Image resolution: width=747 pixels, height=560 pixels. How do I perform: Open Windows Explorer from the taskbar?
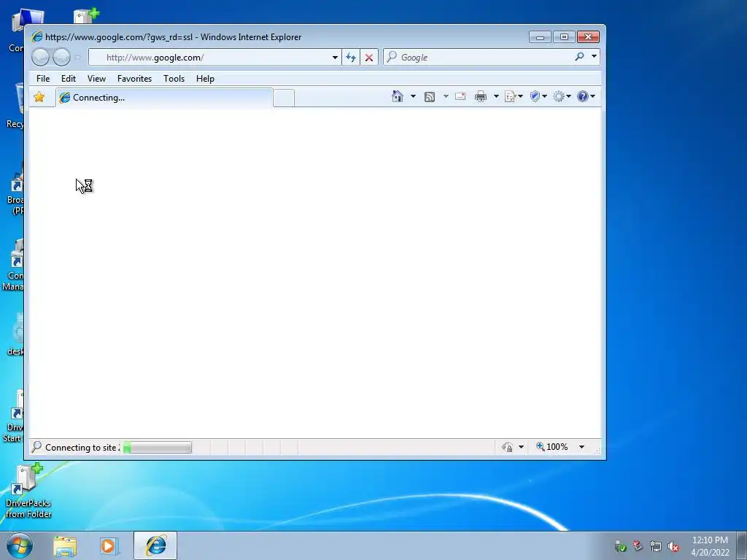point(65,546)
